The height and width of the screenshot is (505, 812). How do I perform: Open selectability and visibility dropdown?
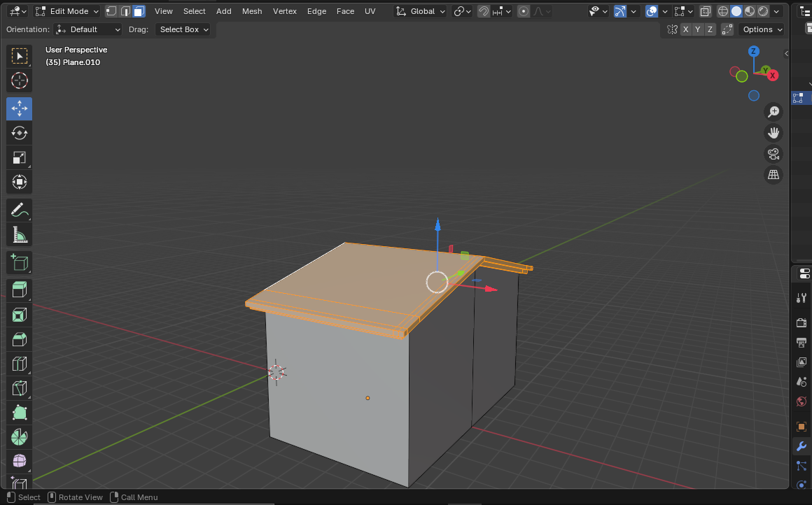[598, 11]
